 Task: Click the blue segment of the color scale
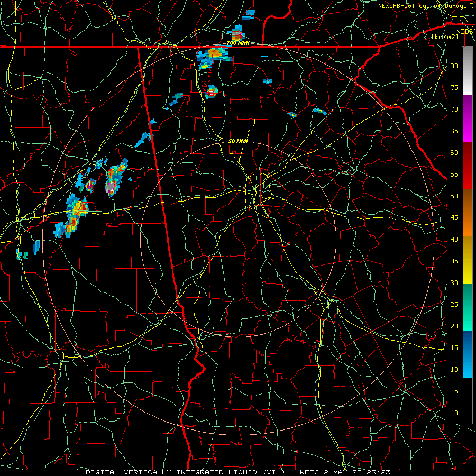click(x=467, y=354)
